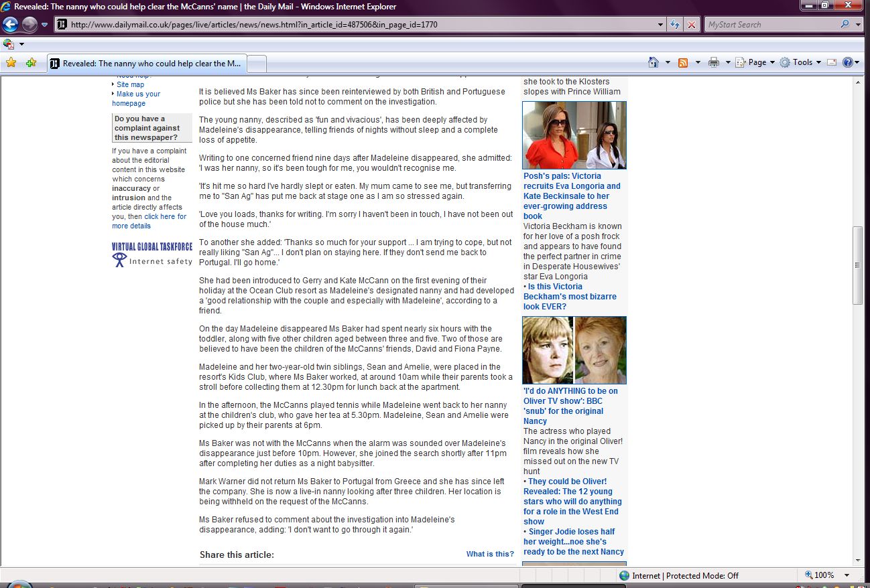Click the Print icon
870x588 pixels.
(x=713, y=62)
